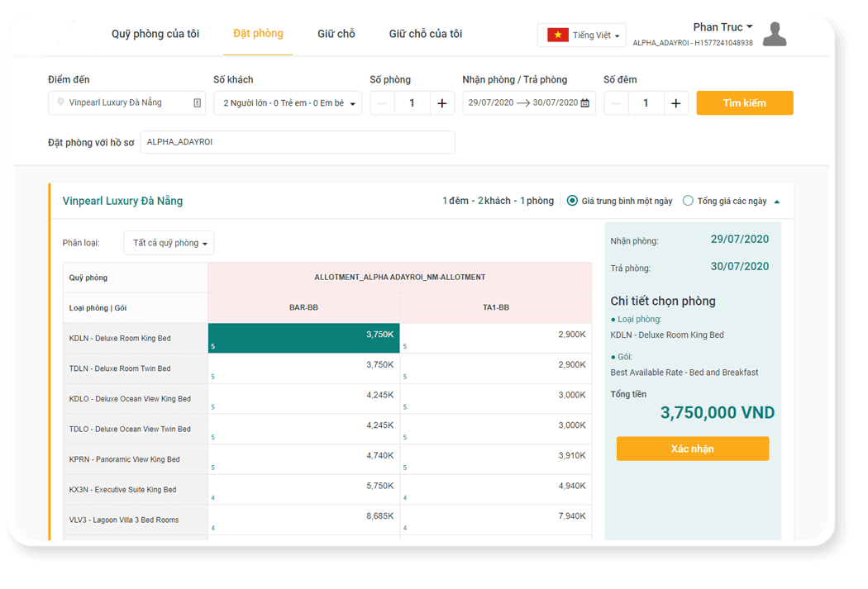This screenshot has height=589, width=868.
Task: Decrease Số đêm with the minus icon
Action: [615, 103]
